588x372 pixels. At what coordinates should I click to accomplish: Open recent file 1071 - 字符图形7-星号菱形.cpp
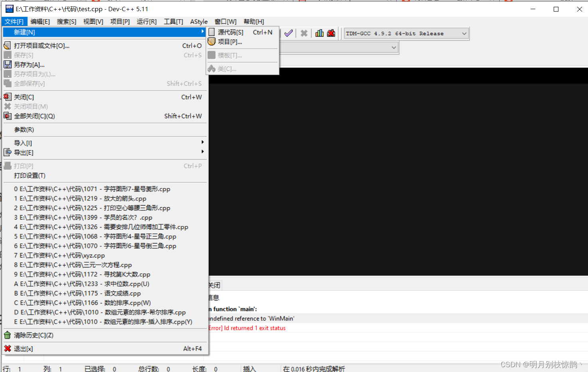coord(105,189)
